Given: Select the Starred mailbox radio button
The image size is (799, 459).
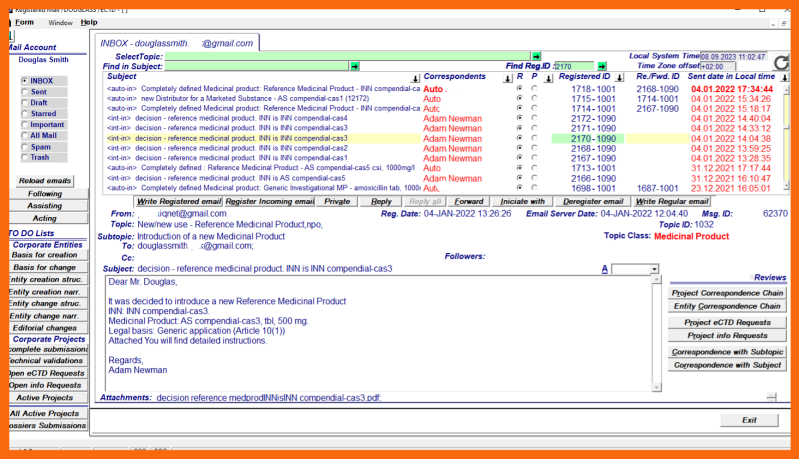Looking at the screenshot, I should pyautogui.click(x=24, y=113).
